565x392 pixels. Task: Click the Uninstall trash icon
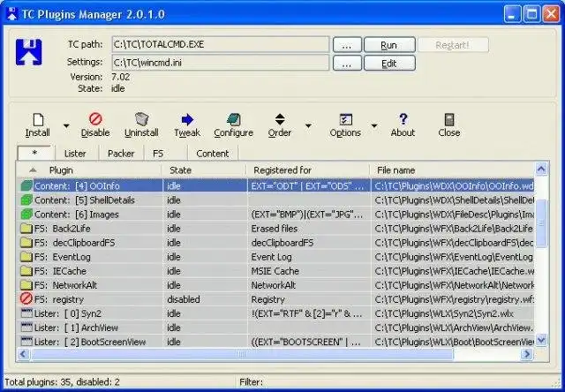pos(141,119)
